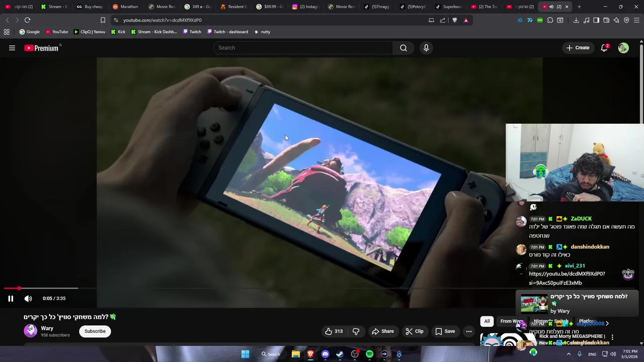Click Brave Shields lion icon

(x=455, y=20)
